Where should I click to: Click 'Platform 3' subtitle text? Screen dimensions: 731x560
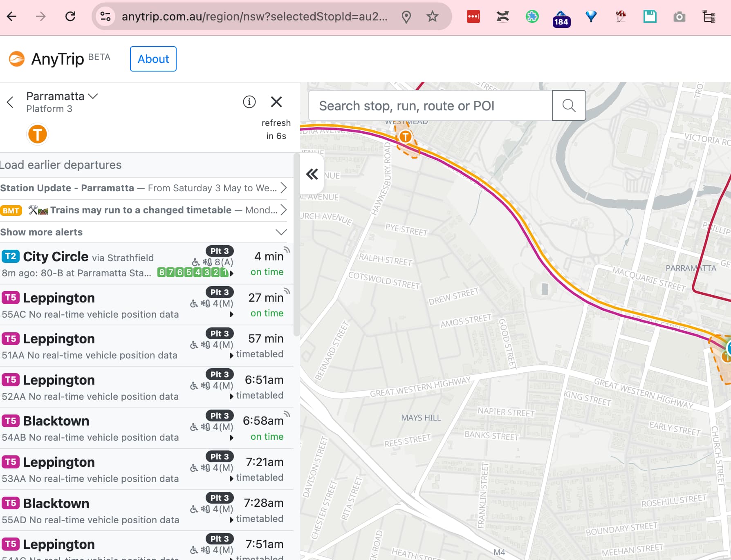[x=49, y=109]
